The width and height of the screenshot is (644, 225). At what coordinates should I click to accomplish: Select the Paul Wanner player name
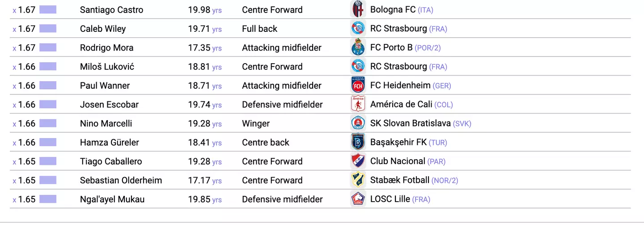click(x=105, y=86)
